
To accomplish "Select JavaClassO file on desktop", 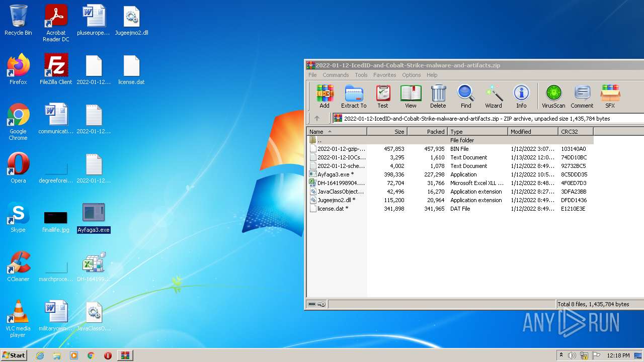I will (94, 316).
